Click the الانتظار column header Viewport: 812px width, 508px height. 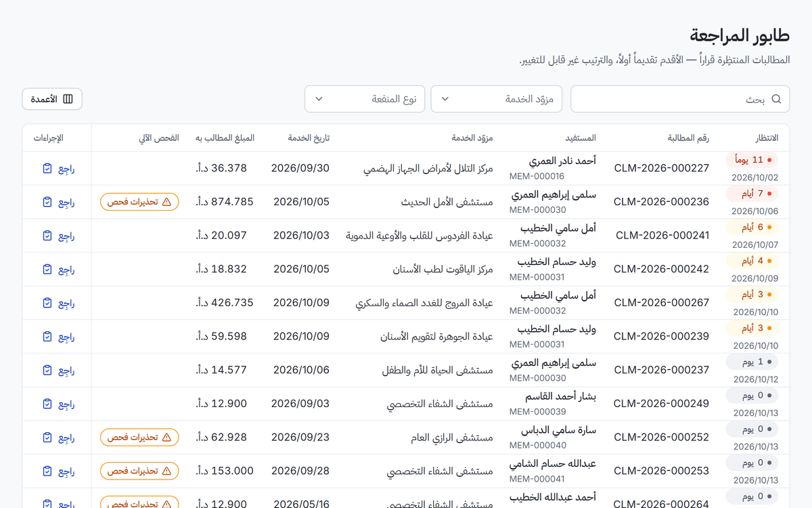pos(765,137)
